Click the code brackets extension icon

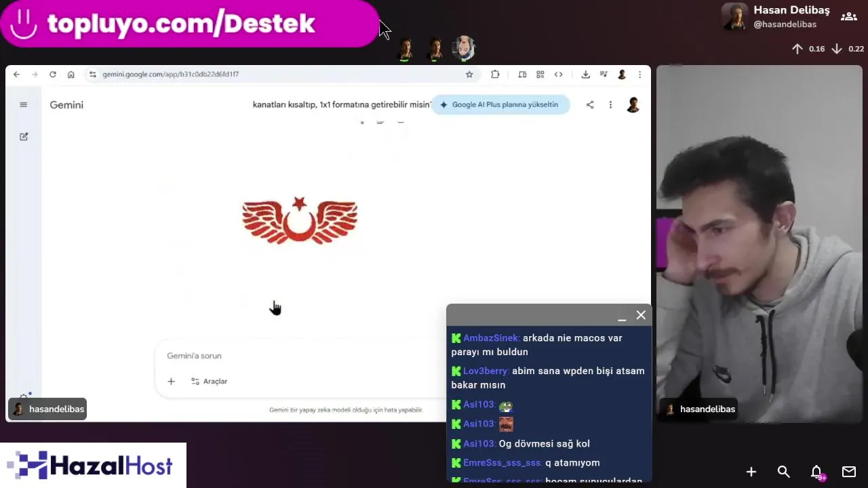(x=559, y=75)
